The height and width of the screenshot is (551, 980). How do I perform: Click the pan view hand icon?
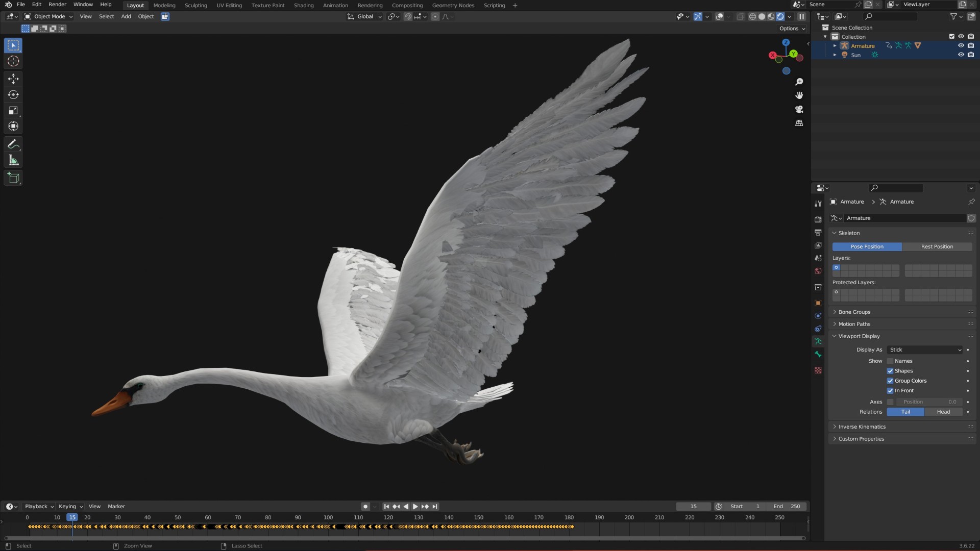pos(799,95)
